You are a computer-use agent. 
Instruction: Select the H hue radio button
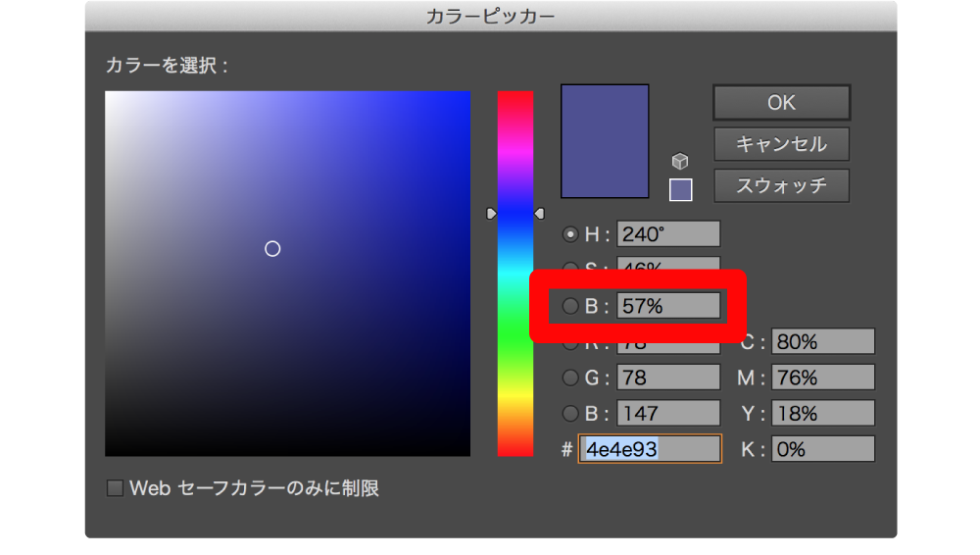570,234
